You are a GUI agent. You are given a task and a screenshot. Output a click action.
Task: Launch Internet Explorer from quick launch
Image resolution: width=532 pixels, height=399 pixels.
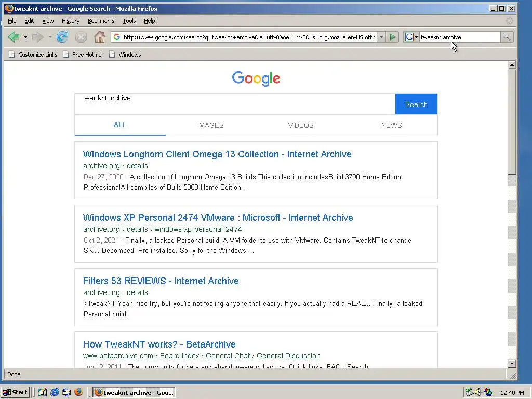(x=55, y=392)
